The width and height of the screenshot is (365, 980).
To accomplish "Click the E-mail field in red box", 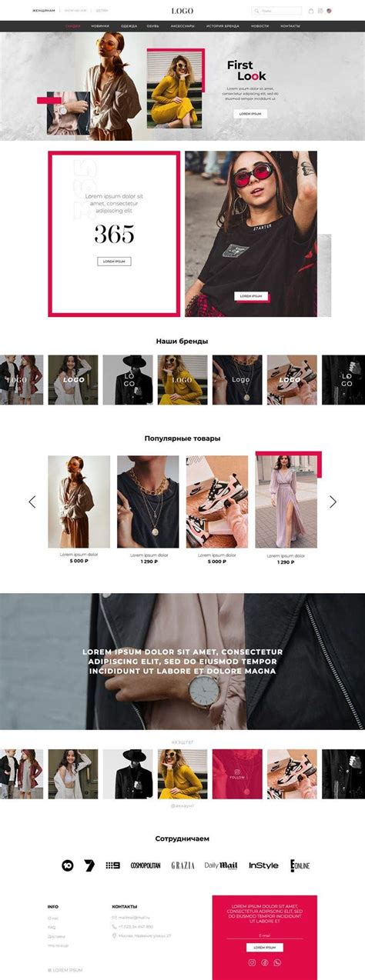I will 265,936.
